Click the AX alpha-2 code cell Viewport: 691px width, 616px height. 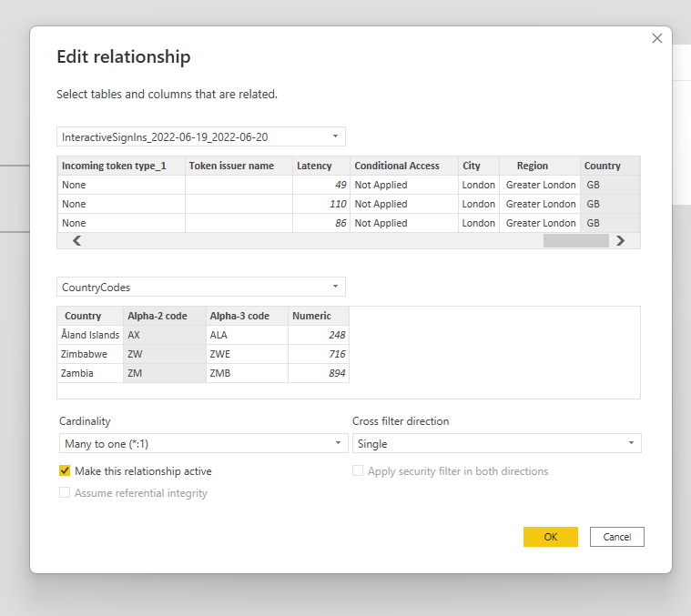165,335
